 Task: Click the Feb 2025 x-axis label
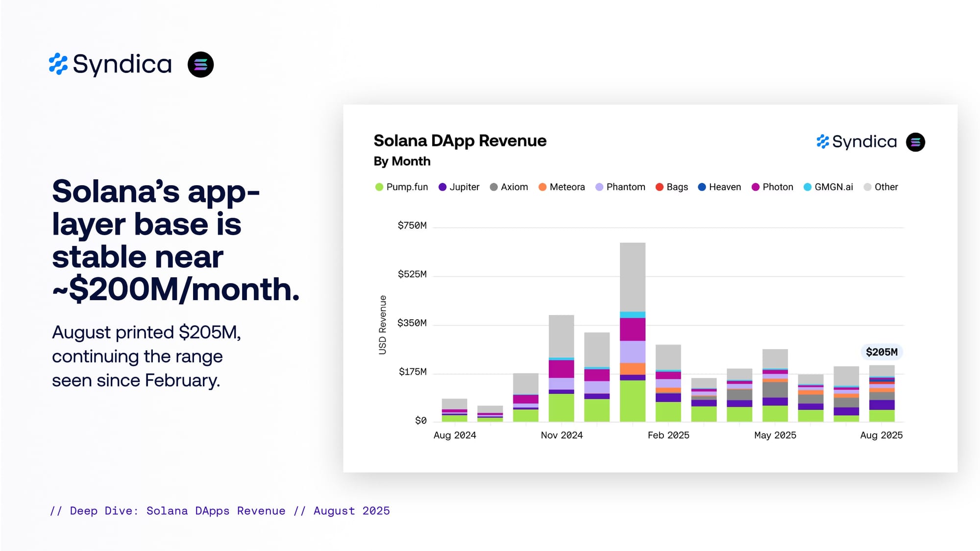coord(668,435)
